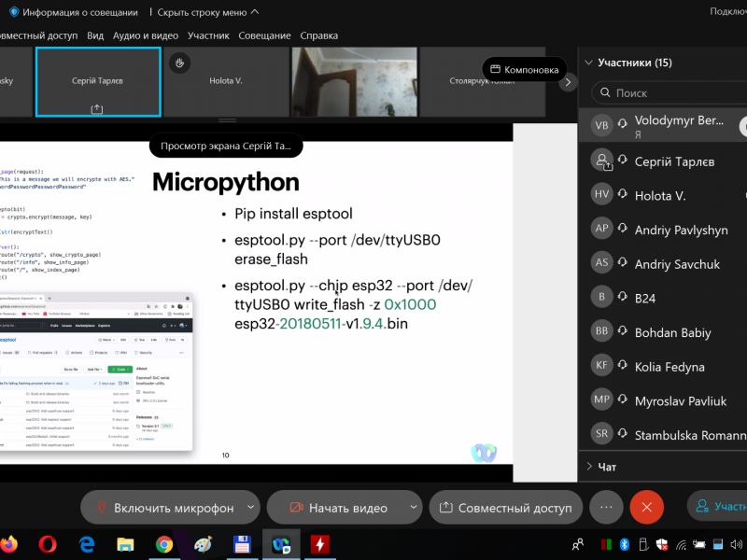Click the Bluetooth icon in system tray
The width and height of the screenshot is (747, 560).
click(627, 543)
